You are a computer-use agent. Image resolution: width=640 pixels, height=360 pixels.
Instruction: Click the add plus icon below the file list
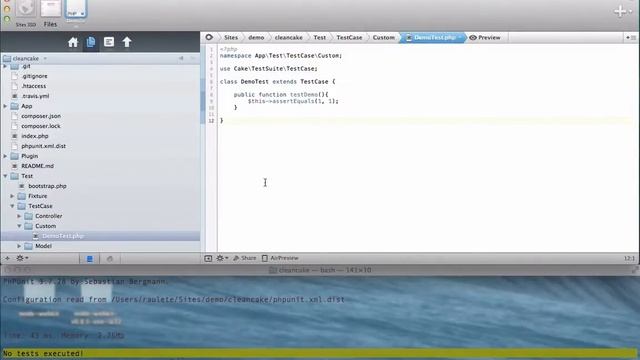point(7,258)
